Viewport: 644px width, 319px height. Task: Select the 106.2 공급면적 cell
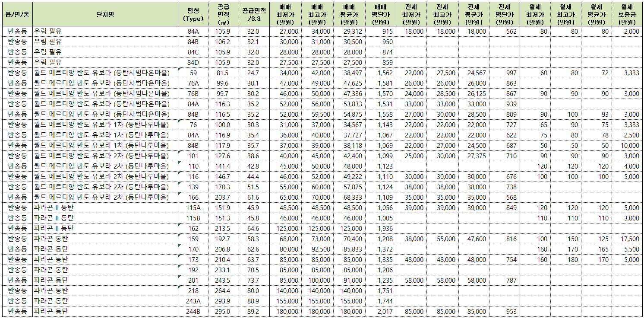tap(224, 42)
